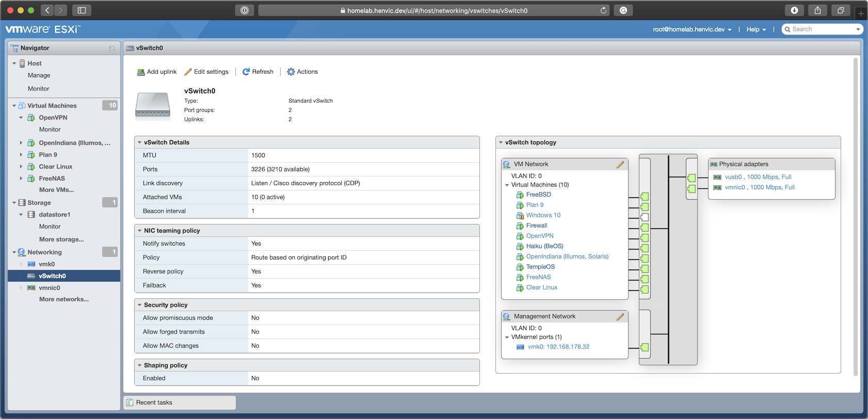Viewport: 868px width, 419px height.
Task: Collapse the Storage tree node
Action: coord(14,203)
